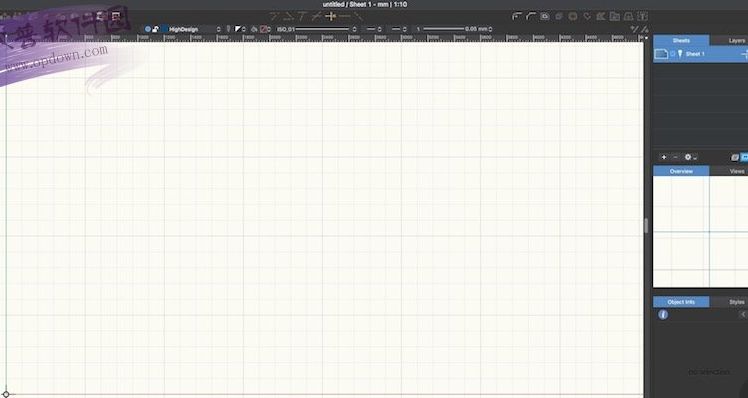Screen dimensions: 748x398
Task: Open the black-white fill color dropdown
Action: tap(240, 29)
